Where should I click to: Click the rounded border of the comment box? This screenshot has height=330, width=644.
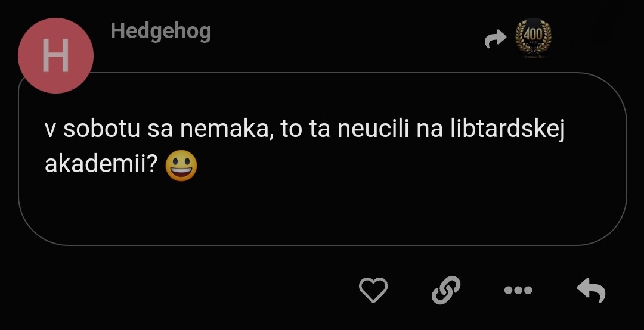click(x=323, y=245)
